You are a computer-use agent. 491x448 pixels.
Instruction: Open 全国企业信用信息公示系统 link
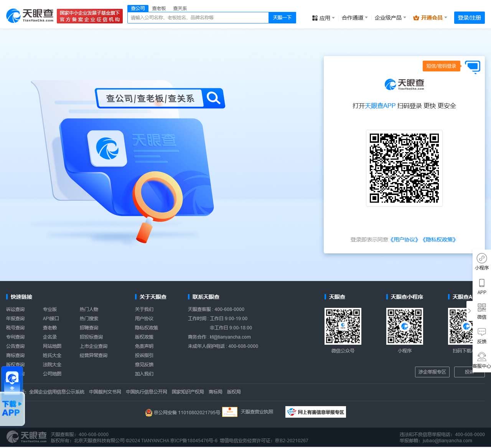(57, 392)
